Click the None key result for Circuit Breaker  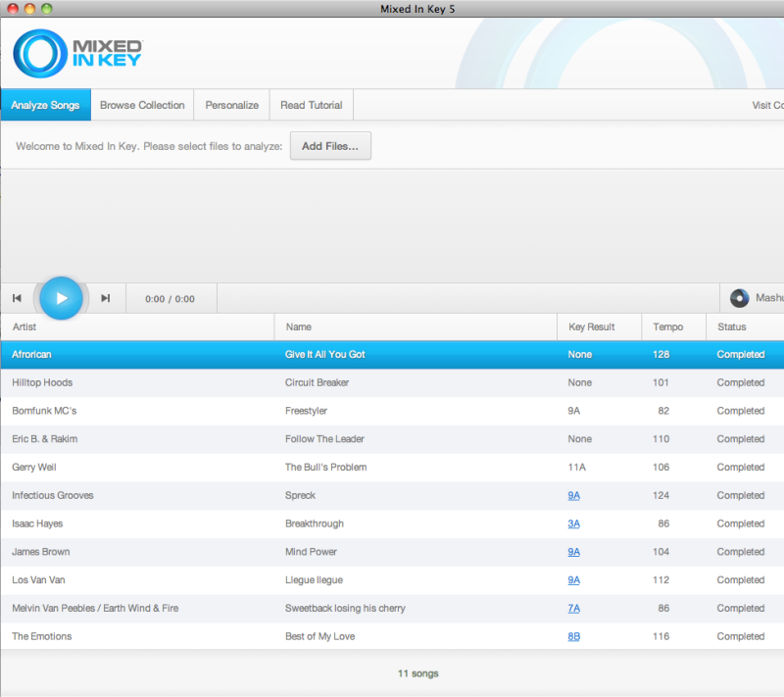[580, 383]
